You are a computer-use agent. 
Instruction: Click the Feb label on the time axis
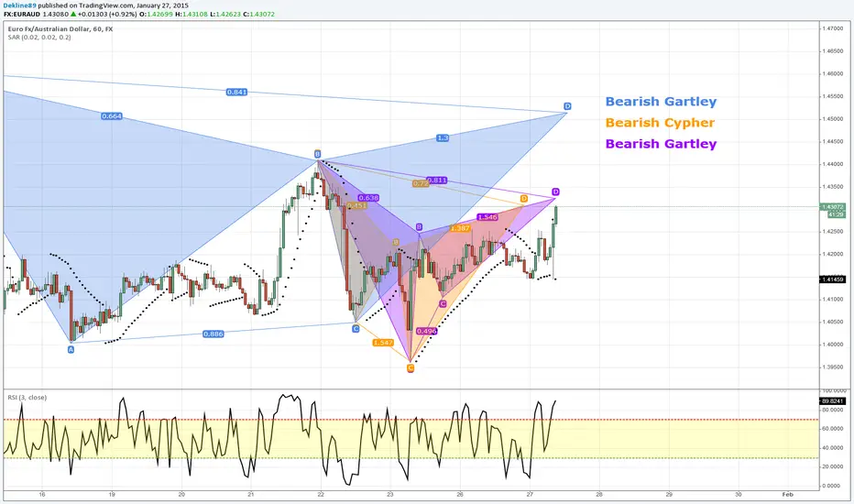pos(787,495)
